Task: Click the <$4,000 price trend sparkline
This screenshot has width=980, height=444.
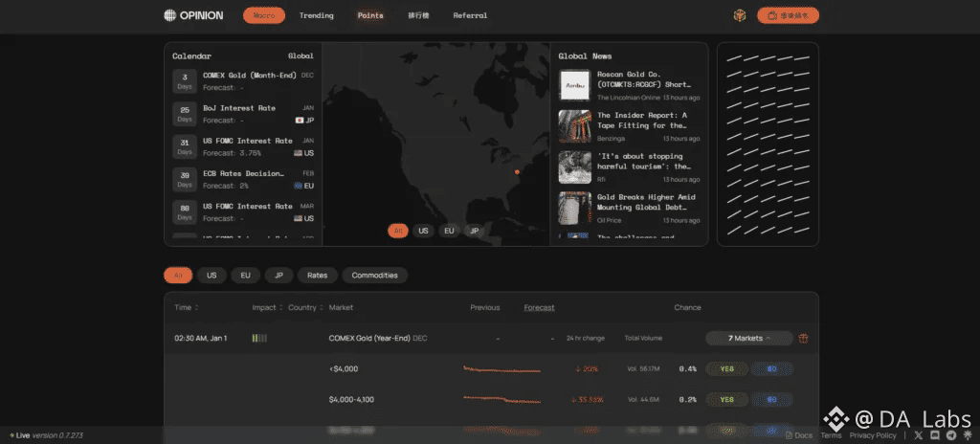Action: pos(501,369)
